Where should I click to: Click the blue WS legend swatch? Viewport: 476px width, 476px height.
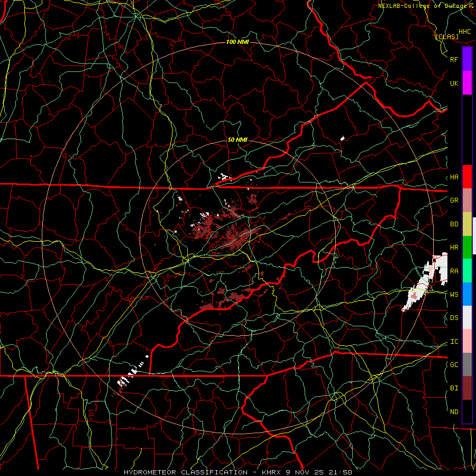click(467, 294)
